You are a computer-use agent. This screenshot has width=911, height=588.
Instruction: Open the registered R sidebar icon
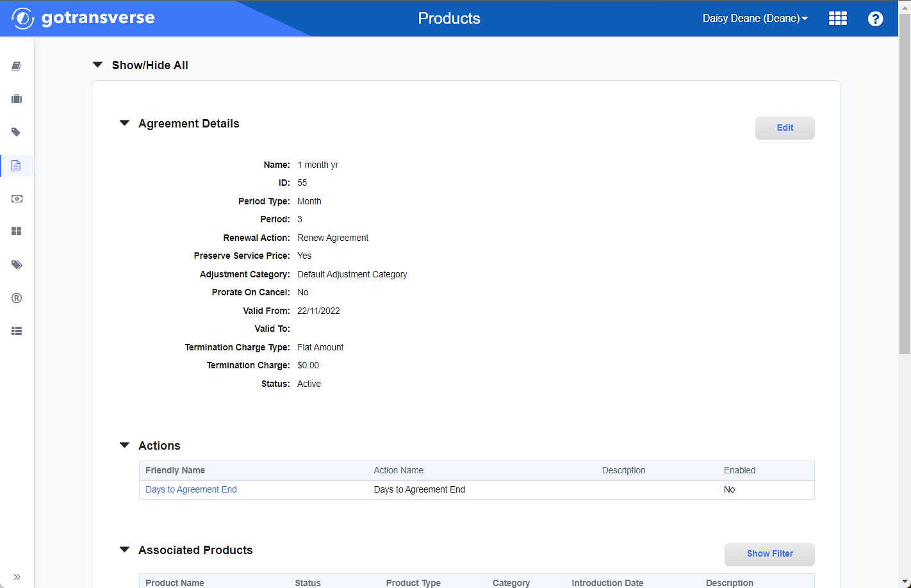pyautogui.click(x=17, y=298)
